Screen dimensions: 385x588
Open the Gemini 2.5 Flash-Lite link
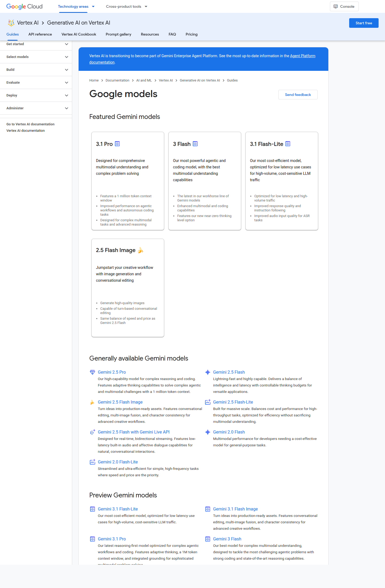point(233,402)
